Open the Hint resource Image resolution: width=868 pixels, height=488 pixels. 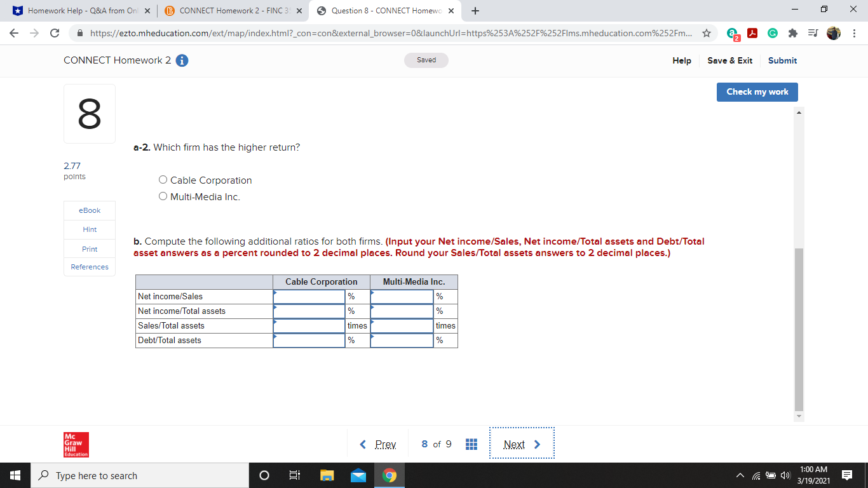[x=90, y=229]
